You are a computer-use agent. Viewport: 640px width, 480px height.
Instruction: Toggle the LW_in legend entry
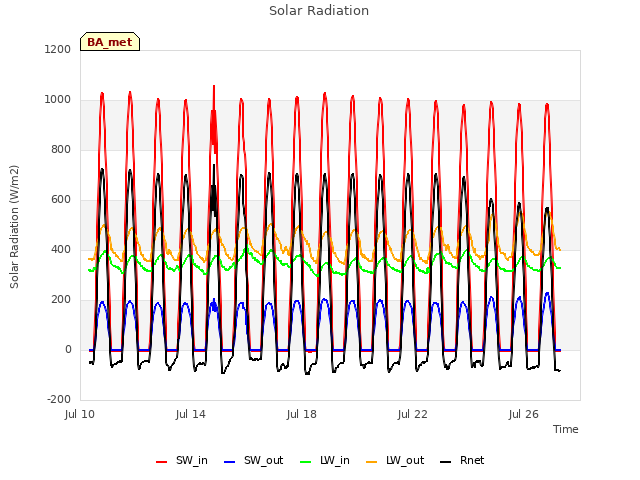pos(325,461)
